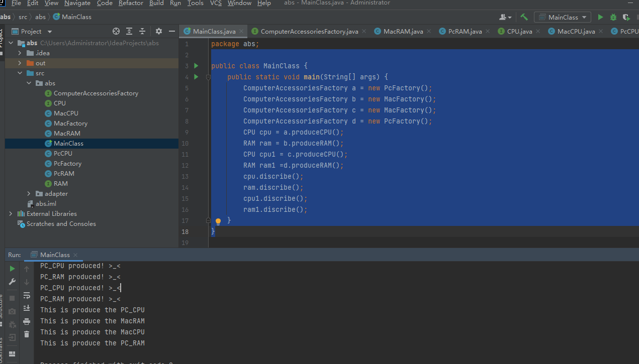Click the Select Opened File crosshair icon
The image size is (639, 364).
[x=116, y=31]
